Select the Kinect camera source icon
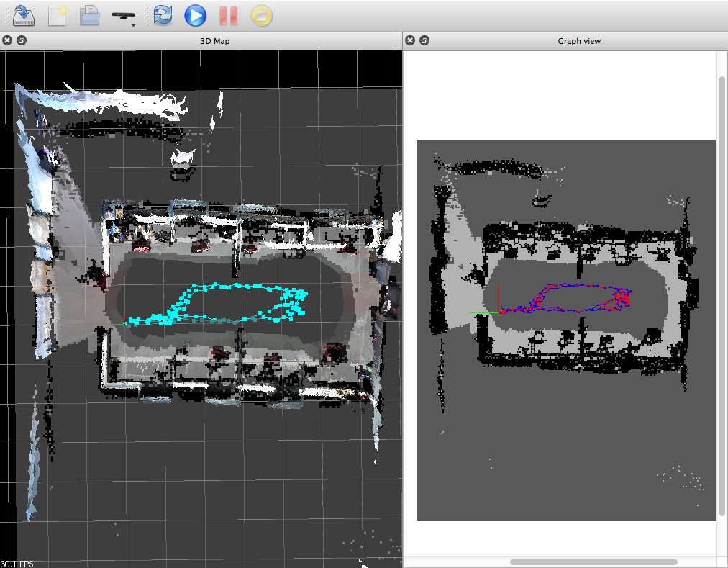 pyautogui.click(x=123, y=14)
